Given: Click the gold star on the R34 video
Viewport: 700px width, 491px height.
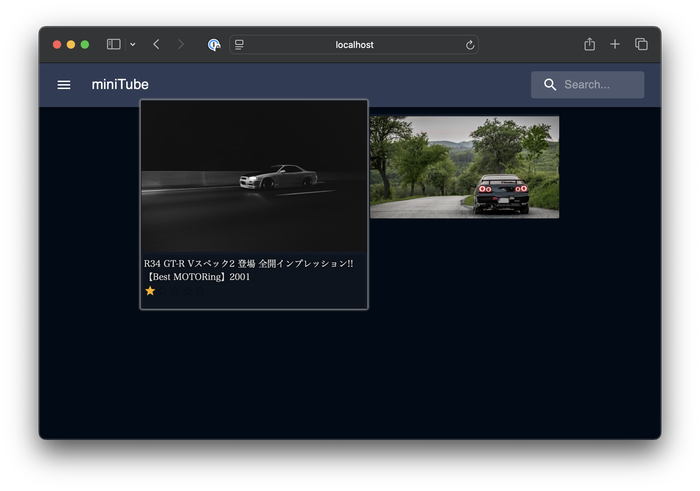Looking at the screenshot, I should (x=150, y=291).
